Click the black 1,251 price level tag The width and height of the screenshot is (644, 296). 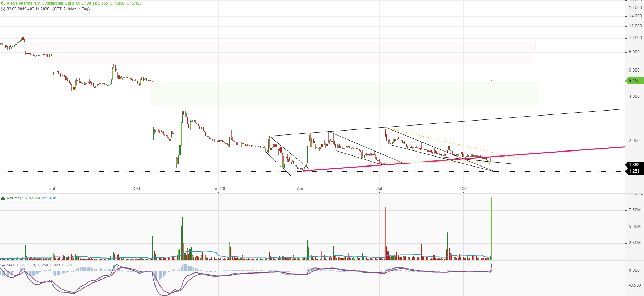point(635,171)
